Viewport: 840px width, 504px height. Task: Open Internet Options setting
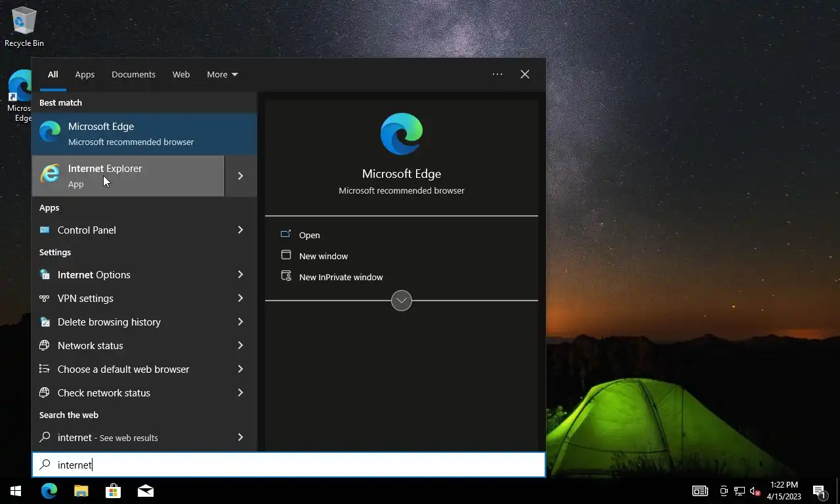[x=128, y=274]
